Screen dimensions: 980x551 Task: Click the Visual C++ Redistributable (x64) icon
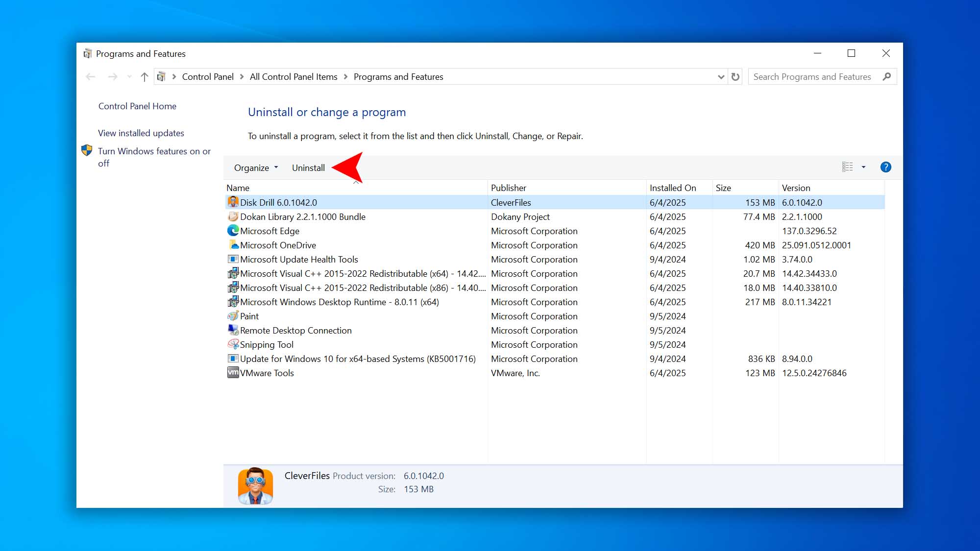[x=233, y=273]
